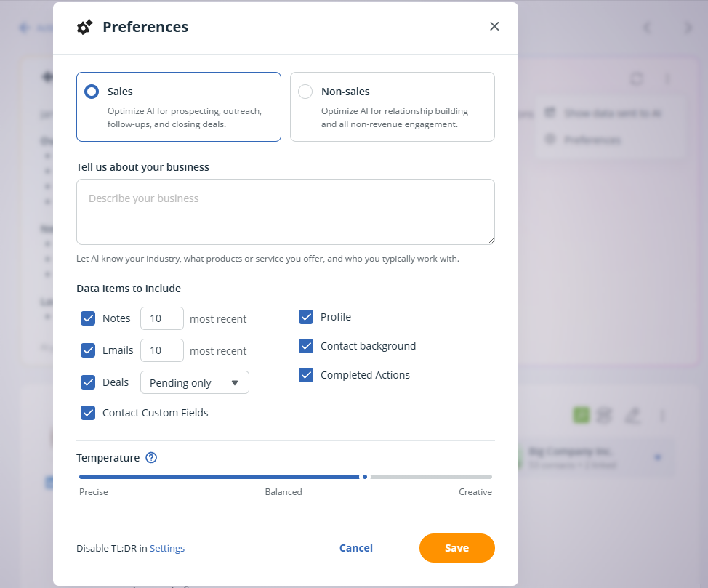Save the preference changes
The image size is (708, 588).
pyautogui.click(x=457, y=547)
